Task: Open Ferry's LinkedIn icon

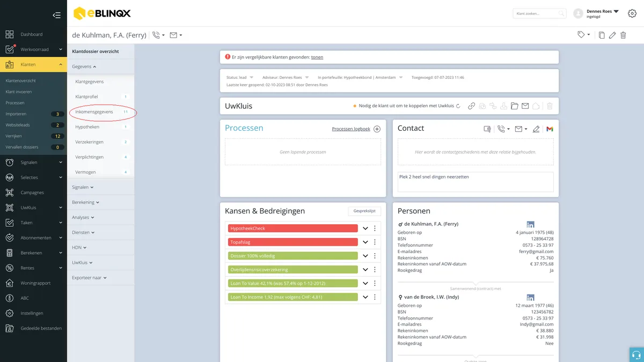Action: 530,224
